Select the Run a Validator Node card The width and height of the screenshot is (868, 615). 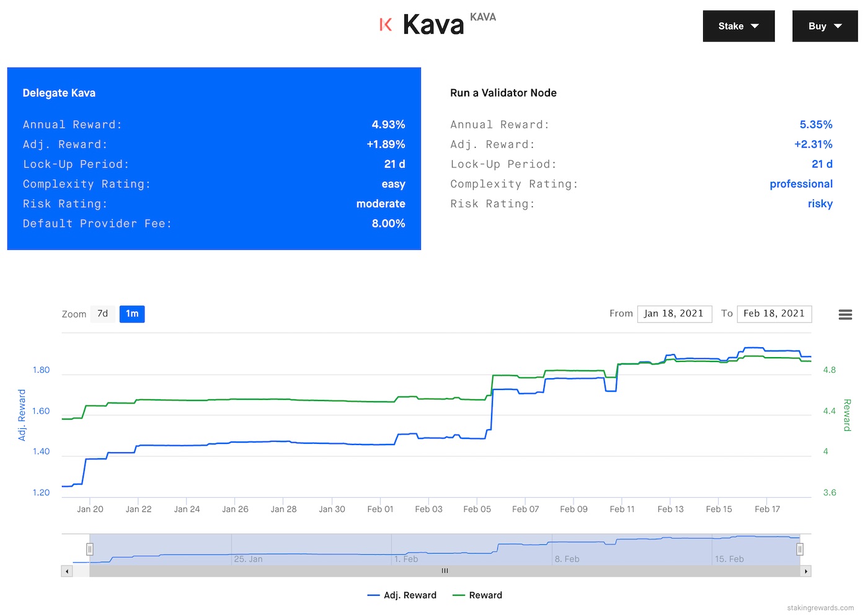pyautogui.click(x=641, y=159)
